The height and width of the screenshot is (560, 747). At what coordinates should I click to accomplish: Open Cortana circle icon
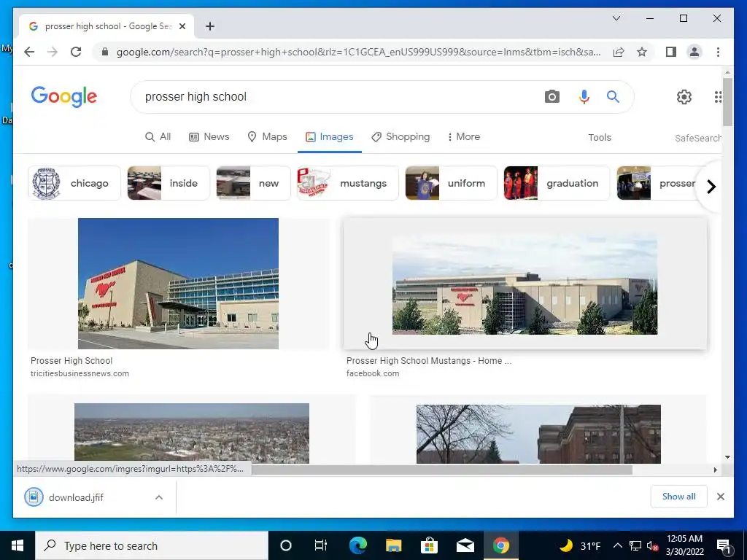point(285,545)
